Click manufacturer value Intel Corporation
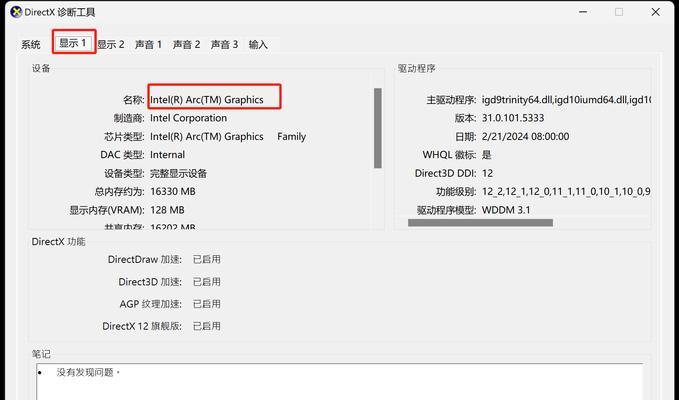679x400 pixels. point(188,118)
